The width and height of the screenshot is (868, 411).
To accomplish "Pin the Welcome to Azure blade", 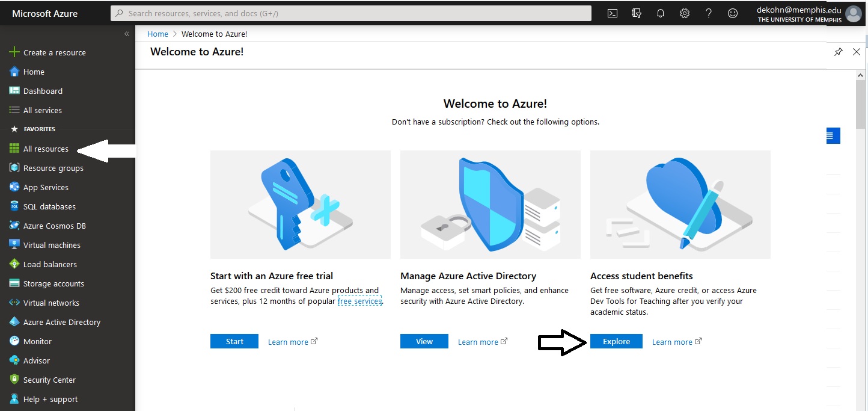I will click(839, 52).
